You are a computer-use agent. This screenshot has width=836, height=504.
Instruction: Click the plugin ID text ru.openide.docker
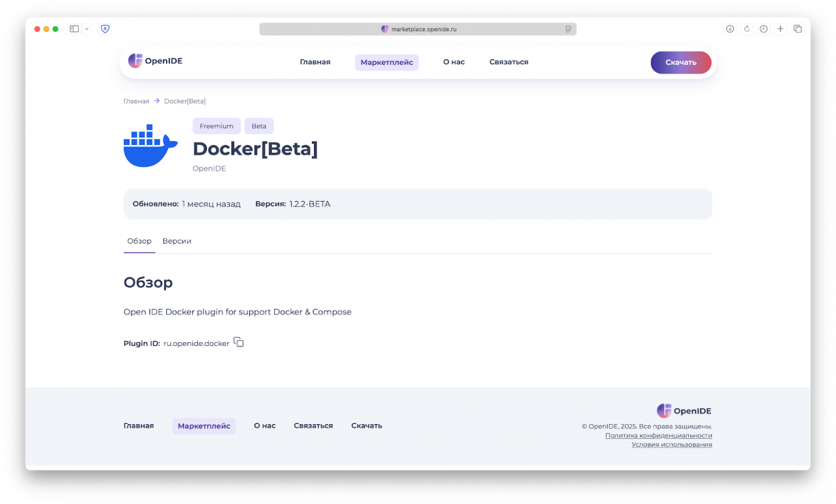196,343
